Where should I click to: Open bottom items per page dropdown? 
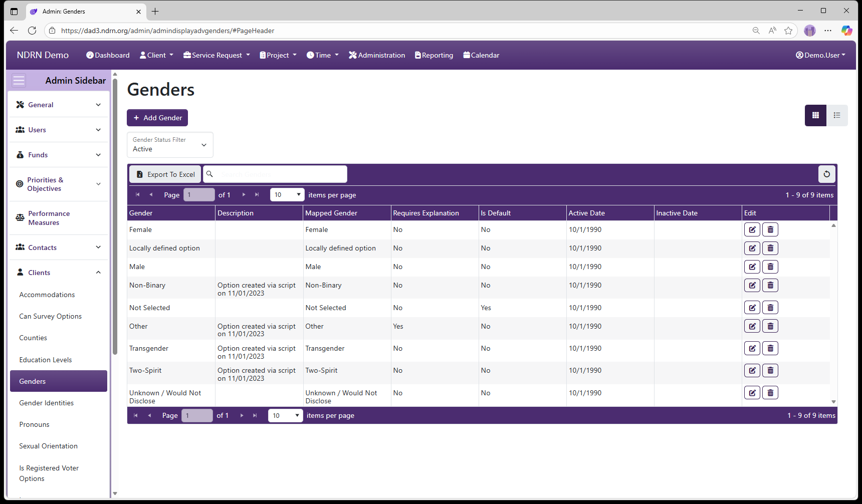(x=286, y=415)
